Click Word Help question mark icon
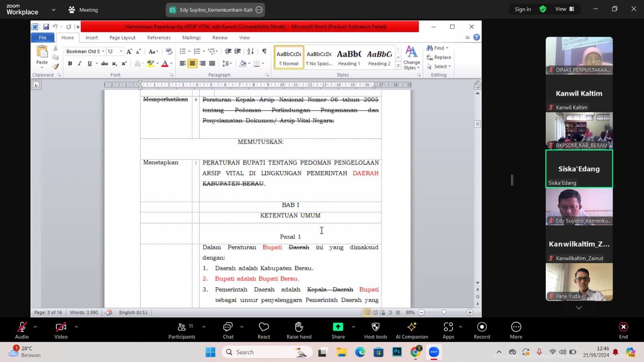 (477, 37)
